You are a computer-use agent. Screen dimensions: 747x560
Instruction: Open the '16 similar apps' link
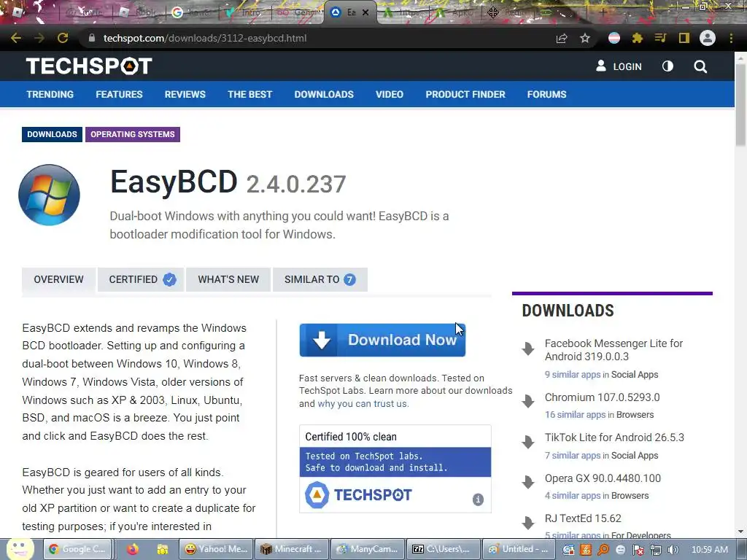pos(575,415)
